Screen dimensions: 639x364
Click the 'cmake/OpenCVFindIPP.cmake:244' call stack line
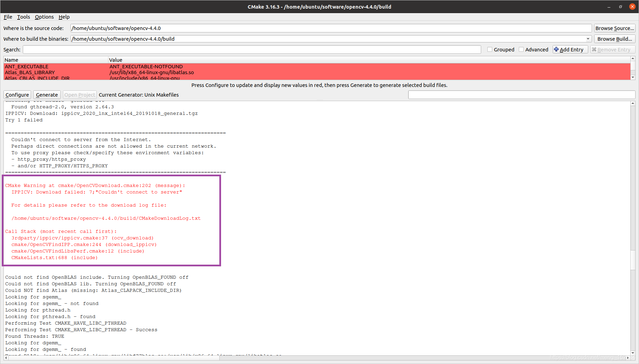[x=84, y=245]
